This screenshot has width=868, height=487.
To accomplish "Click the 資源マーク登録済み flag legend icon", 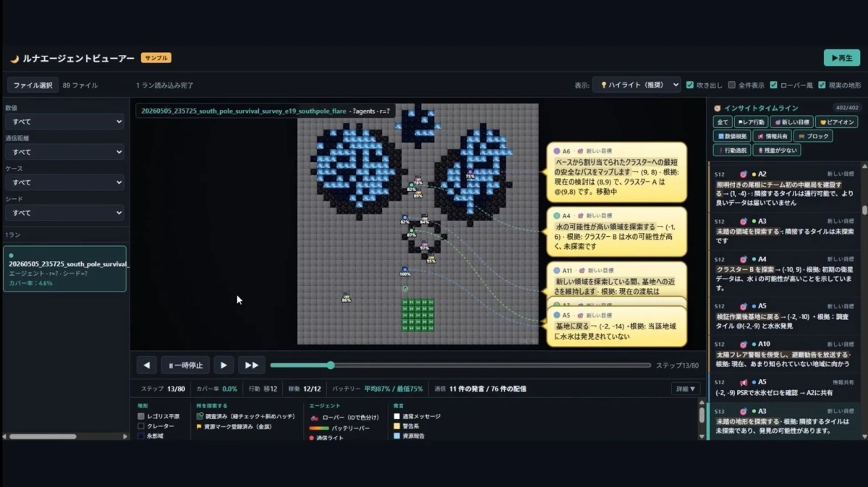I will [x=200, y=427].
